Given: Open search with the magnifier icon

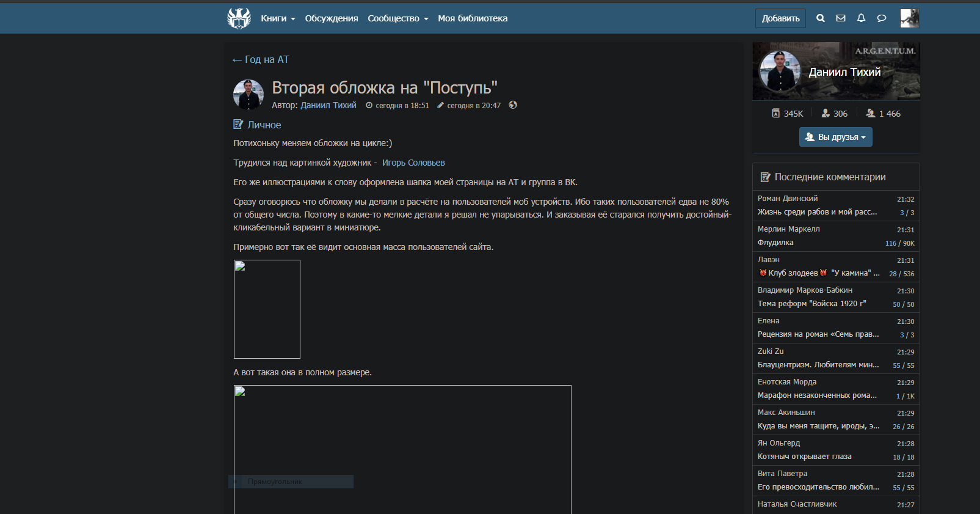Looking at the screenshot, I should pyautogui.click(x=820, y=18).
